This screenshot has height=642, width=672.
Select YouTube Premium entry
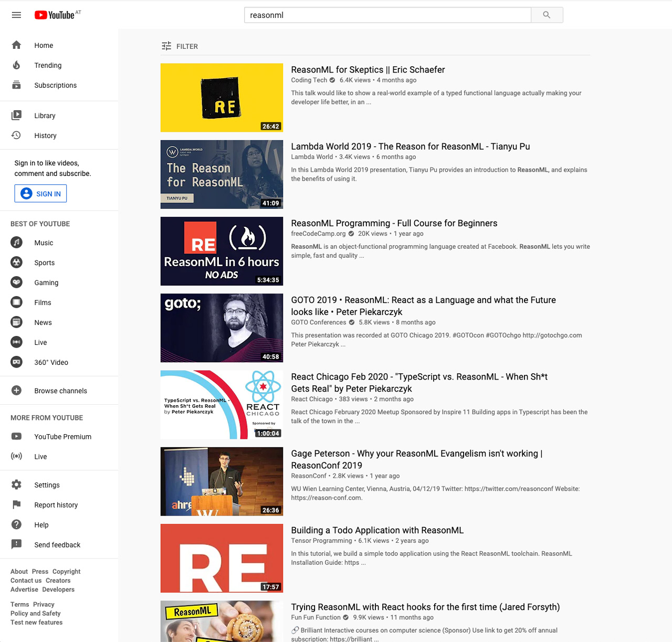[62, 437]
